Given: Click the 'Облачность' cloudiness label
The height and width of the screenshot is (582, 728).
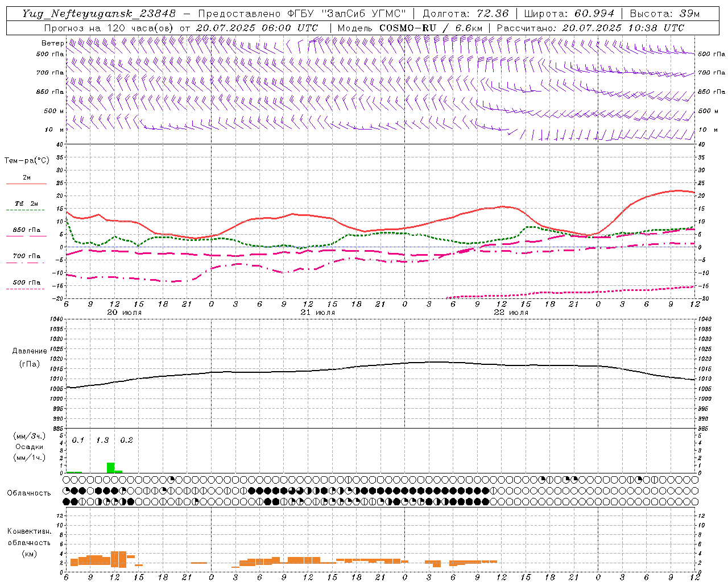Looking at the screenshot, I should (29, 493).
